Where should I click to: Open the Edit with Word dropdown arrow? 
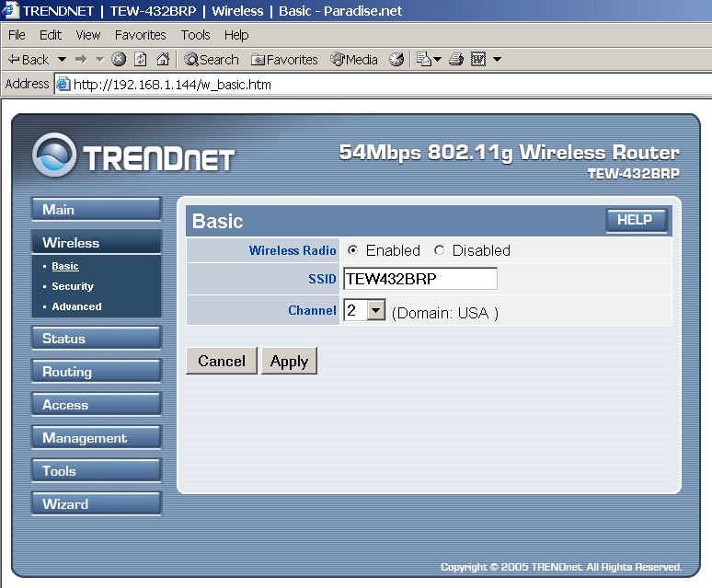(x=498, y=60)
